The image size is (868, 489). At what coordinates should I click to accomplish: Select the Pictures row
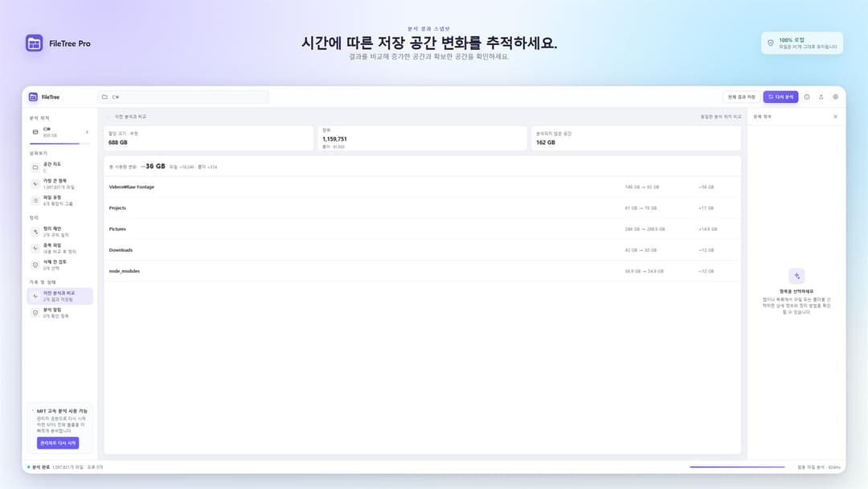423,229
